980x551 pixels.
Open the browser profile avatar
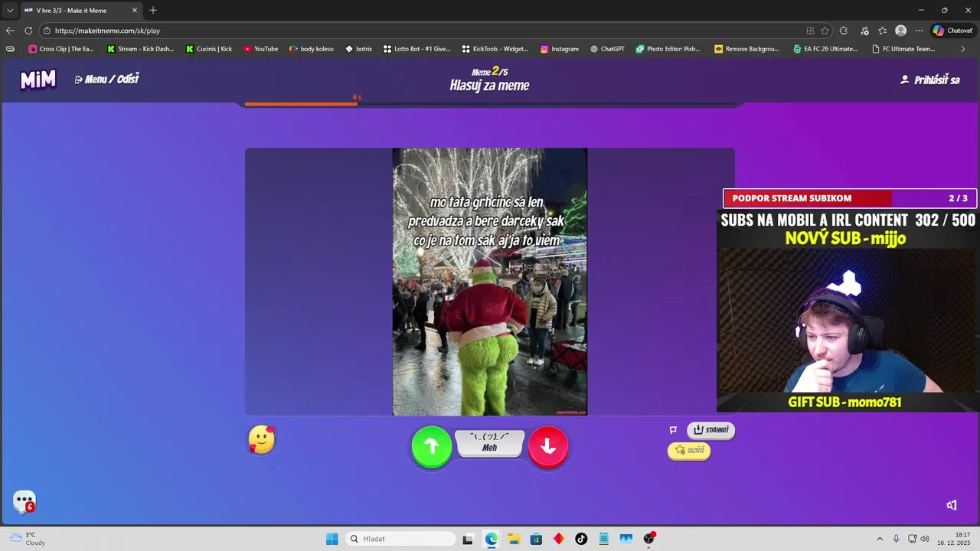pyautogui.click(x=901, y=31)
